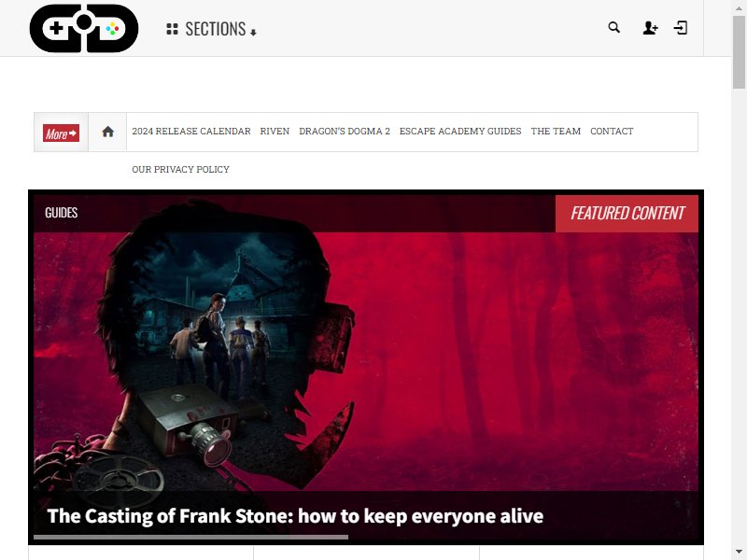Image resolution: width=747 pixels, height=560 pixels.
Task: Open Dragon's Dogma 2 page
Action: 345,131
